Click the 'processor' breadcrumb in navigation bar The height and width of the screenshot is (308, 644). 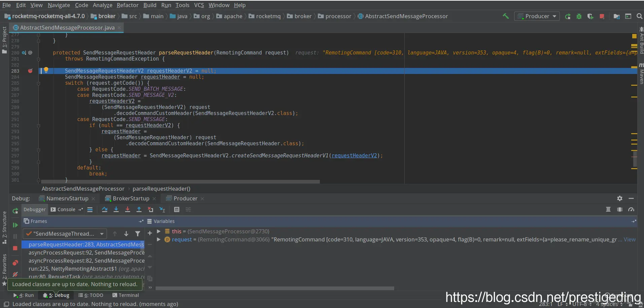[335, 16]
